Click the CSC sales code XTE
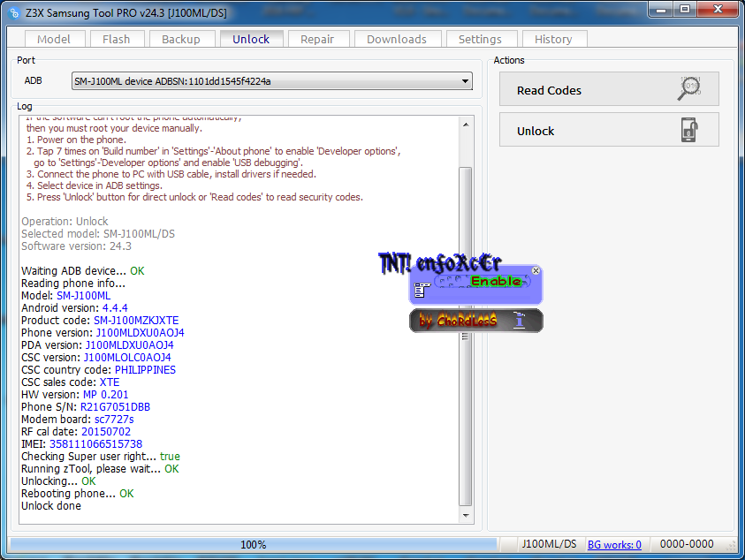 coord(110,382)
